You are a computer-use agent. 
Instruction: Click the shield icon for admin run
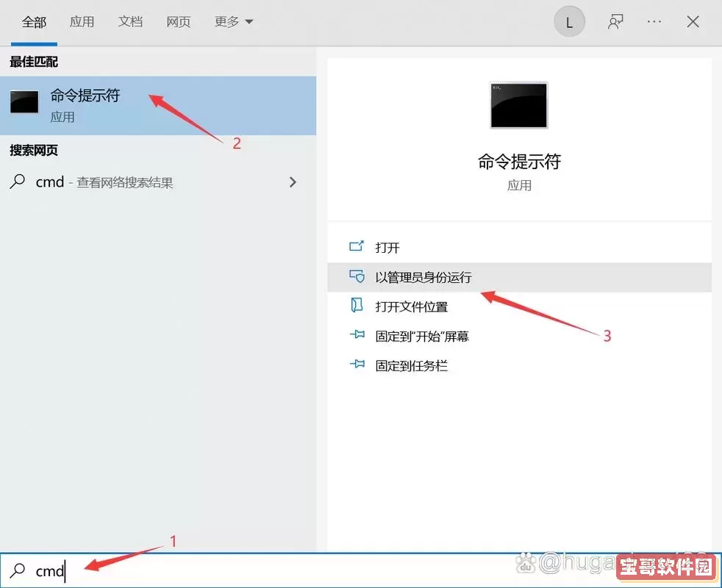[x=357, y=276]
